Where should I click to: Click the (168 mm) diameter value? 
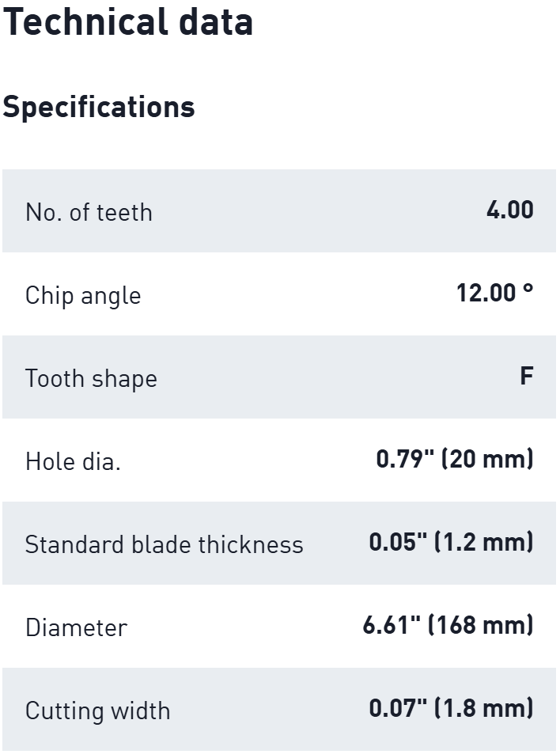click(x=480, y=626)
